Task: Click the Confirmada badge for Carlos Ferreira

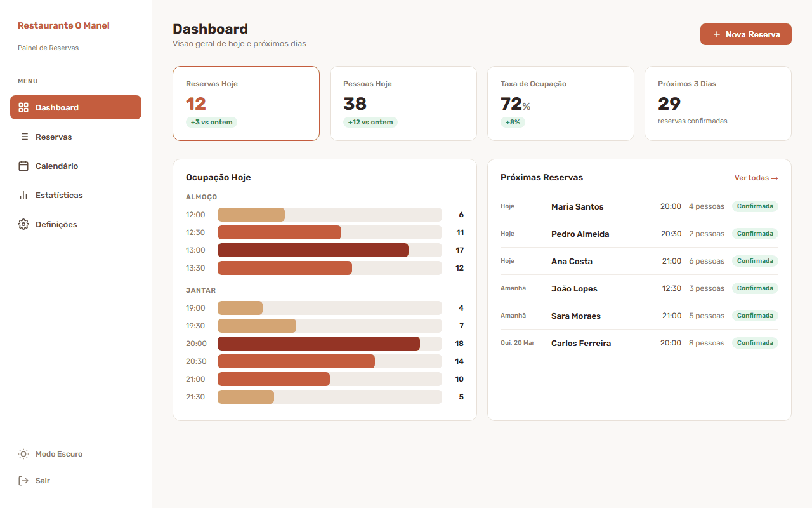Action: (x=755, y=342)
